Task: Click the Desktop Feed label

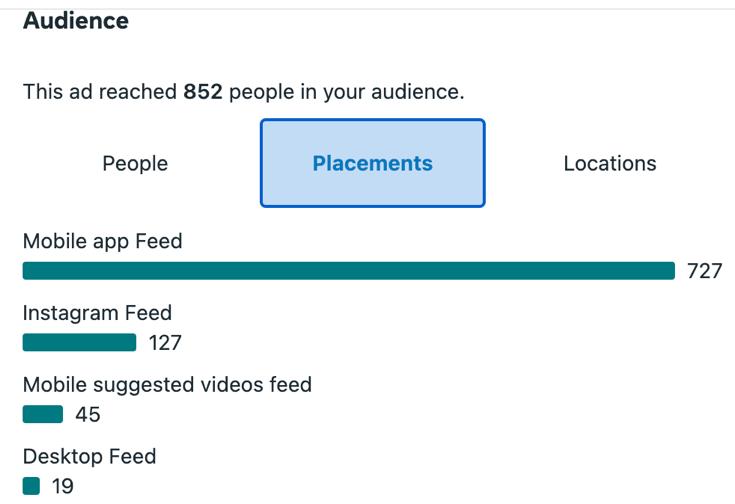Action: pyautogui.click(x=89, y=456)
